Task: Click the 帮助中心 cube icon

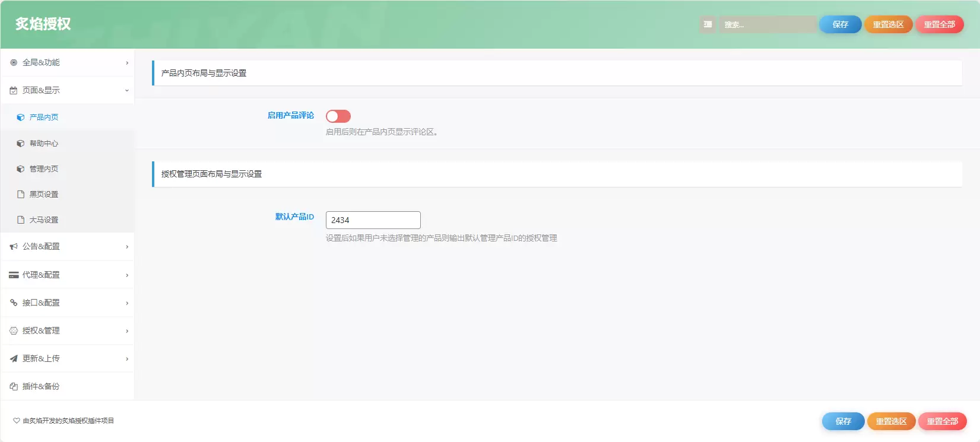Action: click(x=21, y=144)
